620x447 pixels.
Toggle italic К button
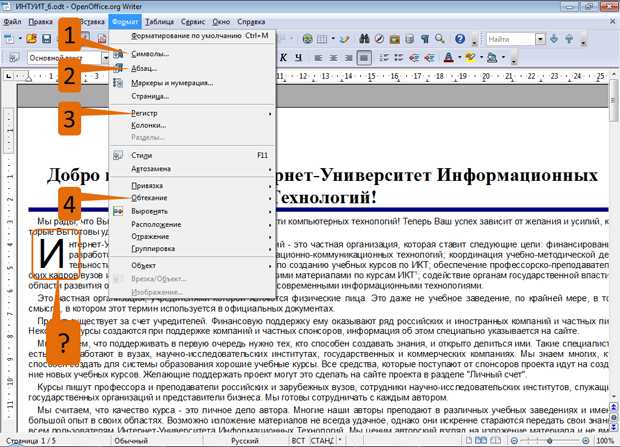pyautogui.click(x=283, y=58)
